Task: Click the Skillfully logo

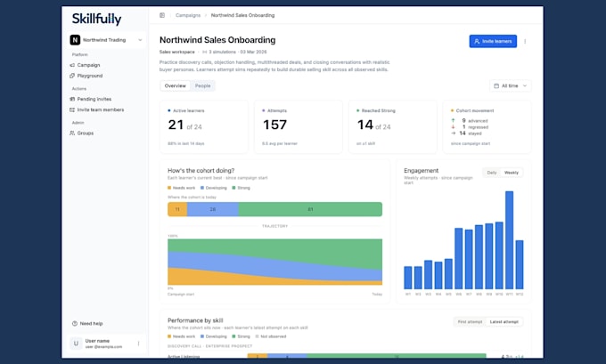Action: click(96, 19)
